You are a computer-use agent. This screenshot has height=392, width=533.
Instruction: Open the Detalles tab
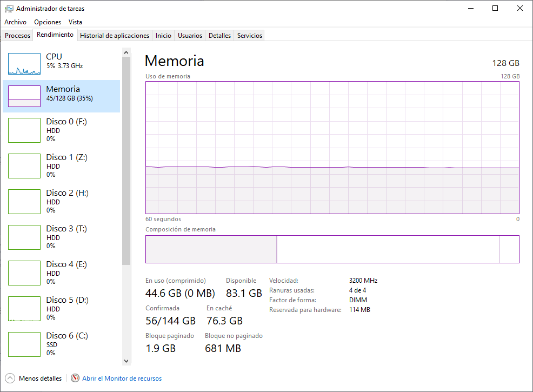tap(219, 35)
